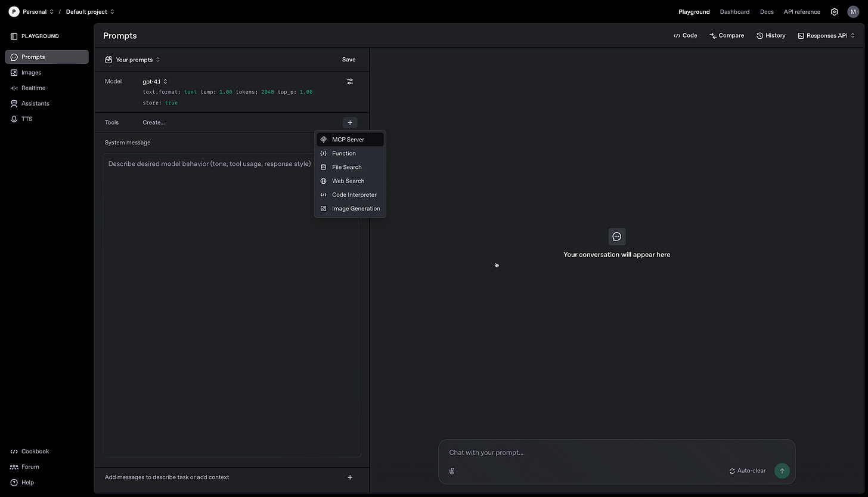
Task: Click the Compare button
Action: pos(727,36)
